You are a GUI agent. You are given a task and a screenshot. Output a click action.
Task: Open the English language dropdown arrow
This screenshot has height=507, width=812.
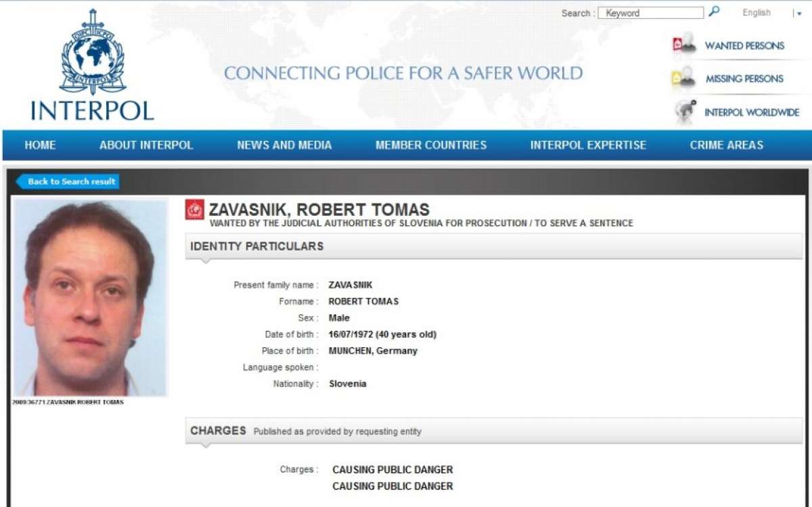(798, 14)
